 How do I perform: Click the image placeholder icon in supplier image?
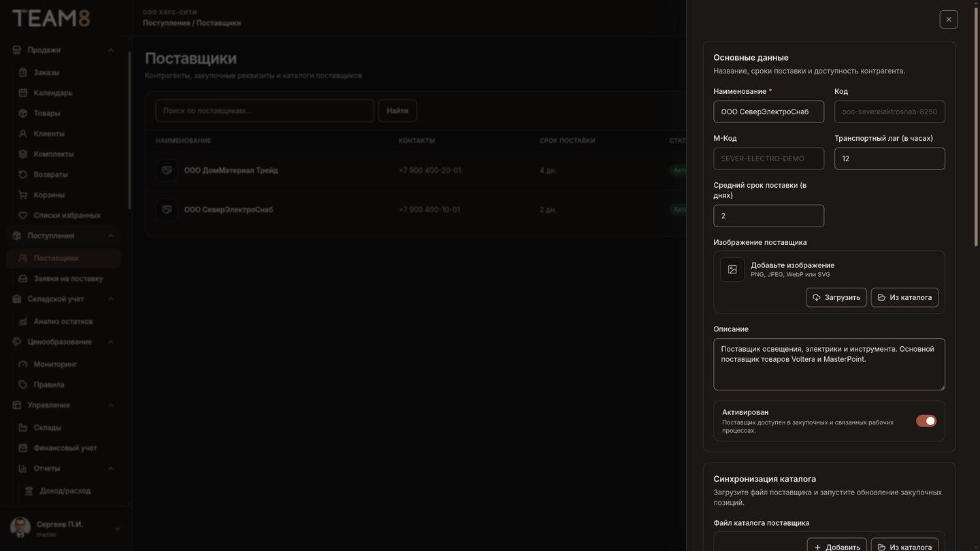[732, 269]
